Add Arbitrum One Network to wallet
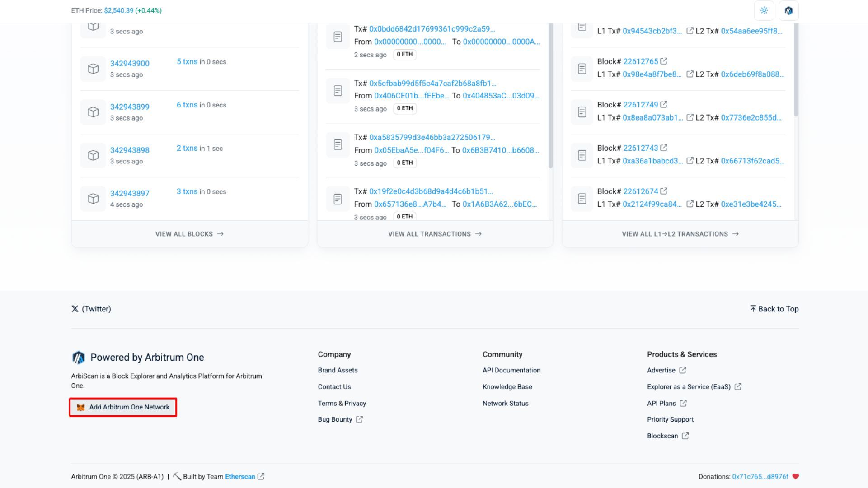Viewport: 868px width, 488px height. 123,407
